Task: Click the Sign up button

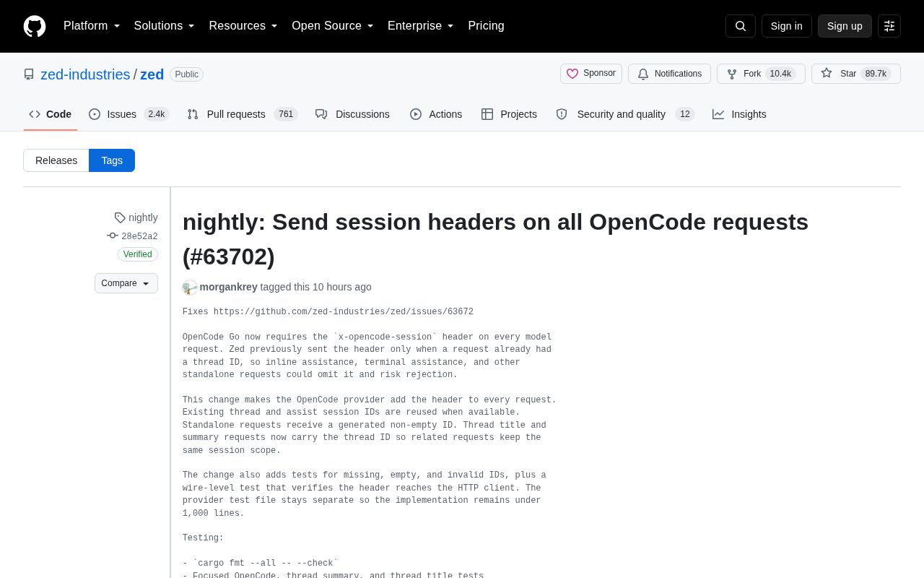Action: (845, 26)
